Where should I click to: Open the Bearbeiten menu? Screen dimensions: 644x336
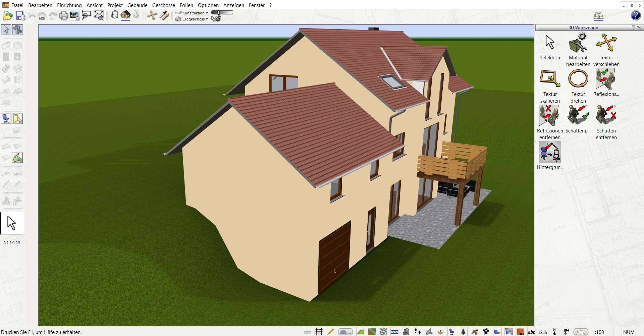coord(40,5)
